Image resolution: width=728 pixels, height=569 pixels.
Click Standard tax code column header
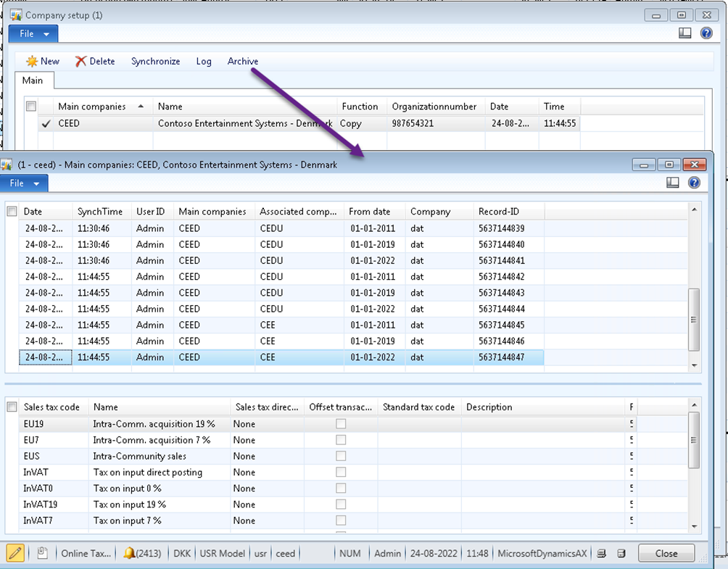click(x=418, y=407)
